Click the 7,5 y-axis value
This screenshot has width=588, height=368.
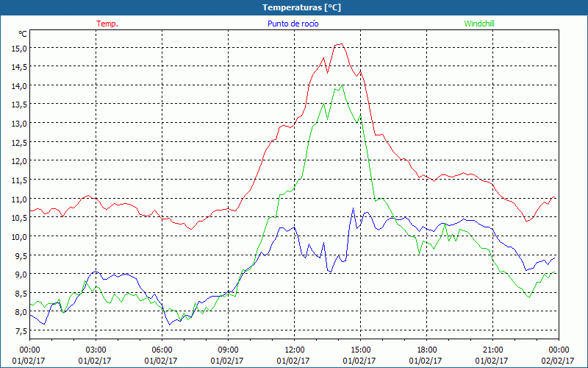pyautogui.click(x=21, y=331)
